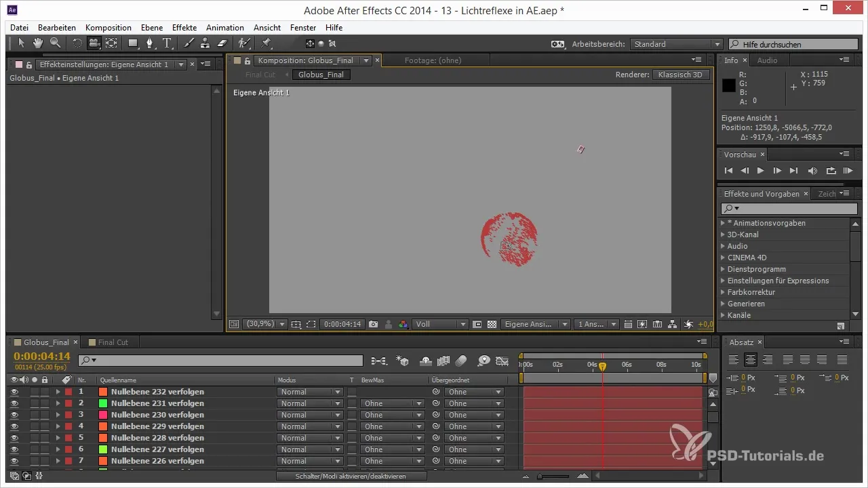Toggle the transparency grid in the viewer
This screenshot has height=488, width=868.
pyautogui.click(x=492, y=325)
